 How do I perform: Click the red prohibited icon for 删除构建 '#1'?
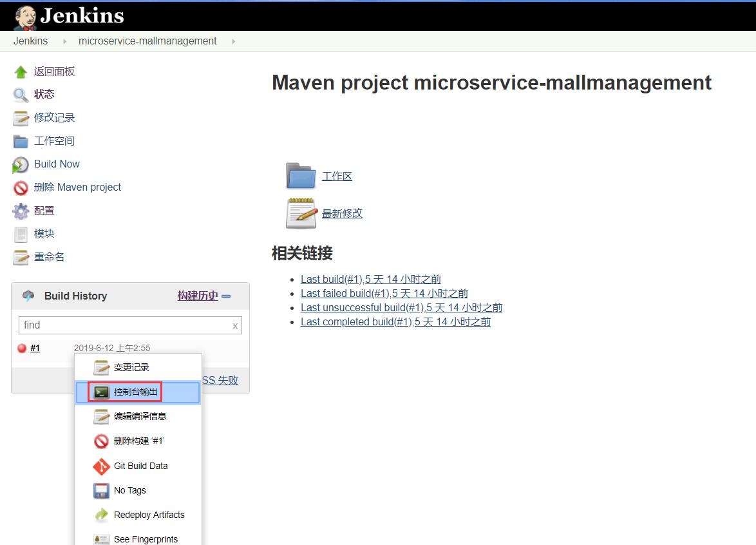pyautogui.click(x=101, y=441)
